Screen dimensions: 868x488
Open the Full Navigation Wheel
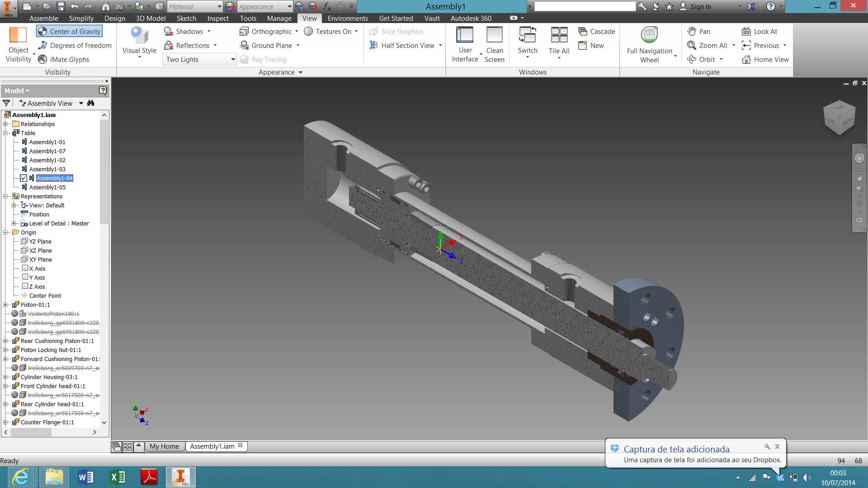point(649,44)
